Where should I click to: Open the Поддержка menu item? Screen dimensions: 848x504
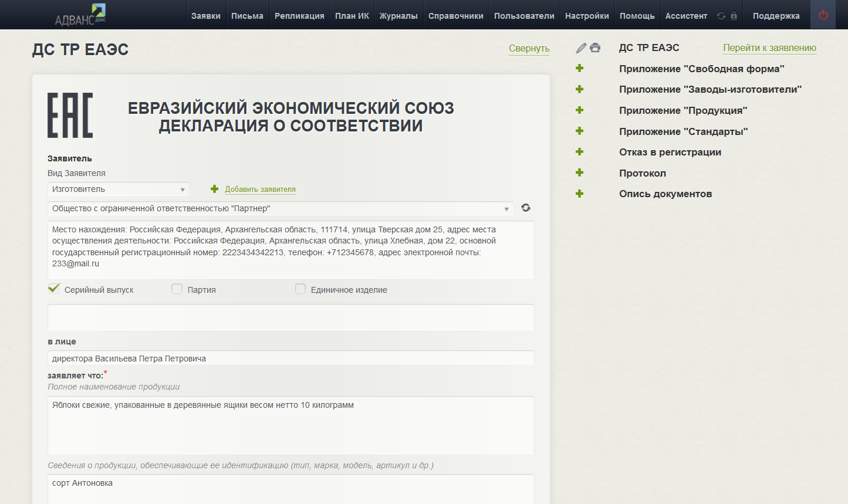click(x=776, y=16)
